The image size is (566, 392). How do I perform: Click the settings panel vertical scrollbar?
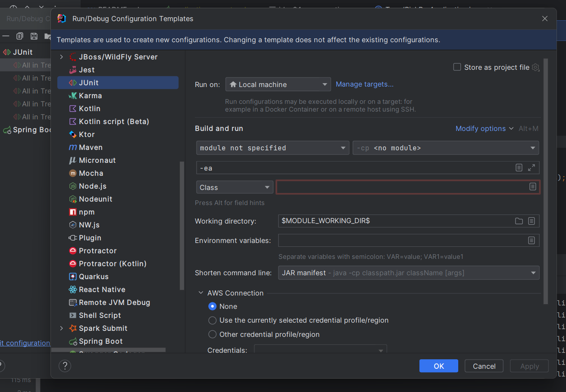[546, 181]
